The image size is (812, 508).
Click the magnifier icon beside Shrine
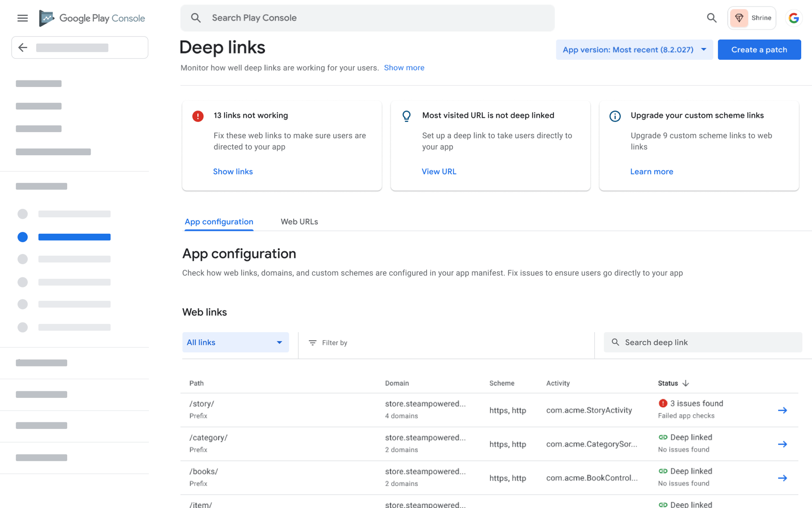point(711,18)
